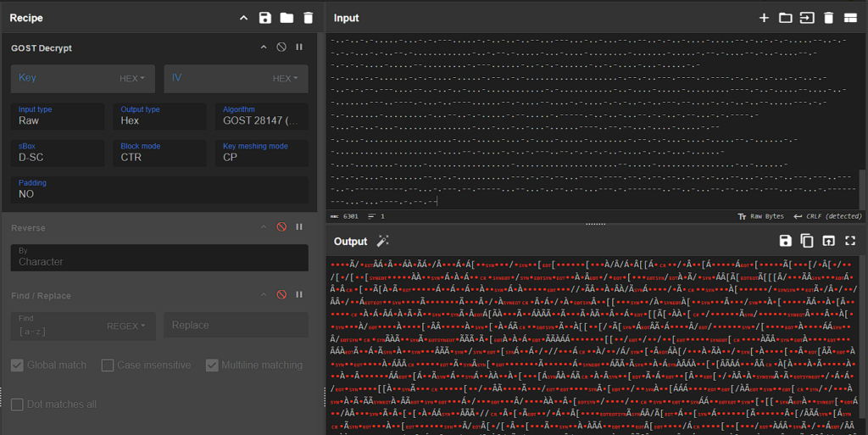Screen dimensions: 868x435
Task: Maximise the output pane
Action: pos(850,241)
